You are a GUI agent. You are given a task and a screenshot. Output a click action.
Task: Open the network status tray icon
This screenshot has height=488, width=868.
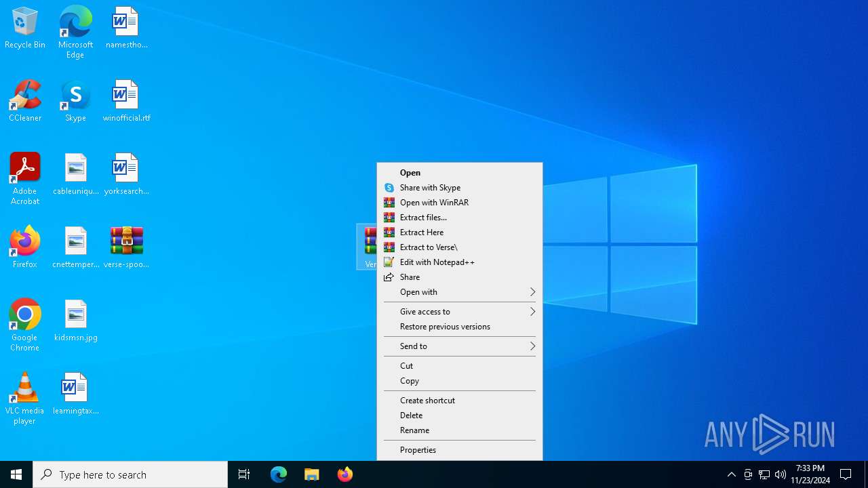(764, 474)
